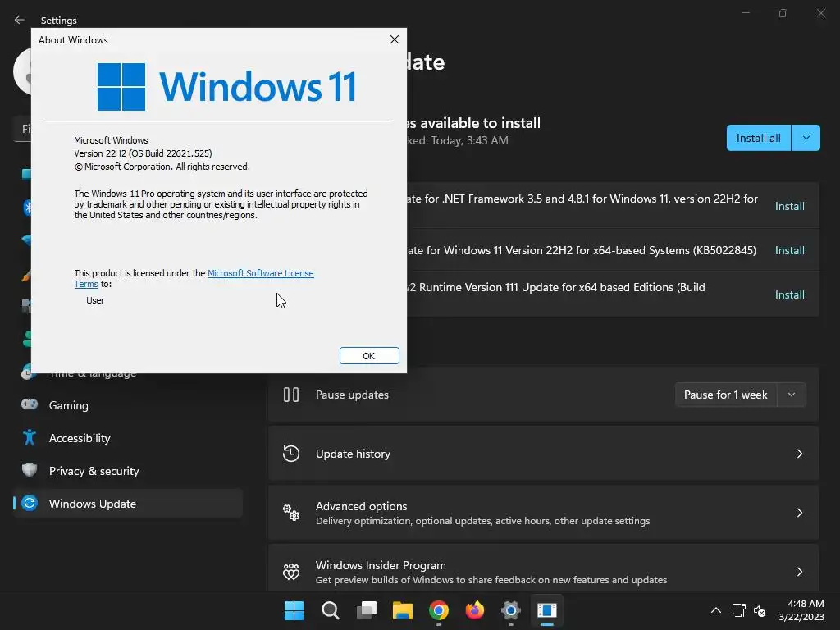Switch to Settings app on taskbar
This screenshot has height=630, width=840.
pyautogui.click(x=511, y=610)
